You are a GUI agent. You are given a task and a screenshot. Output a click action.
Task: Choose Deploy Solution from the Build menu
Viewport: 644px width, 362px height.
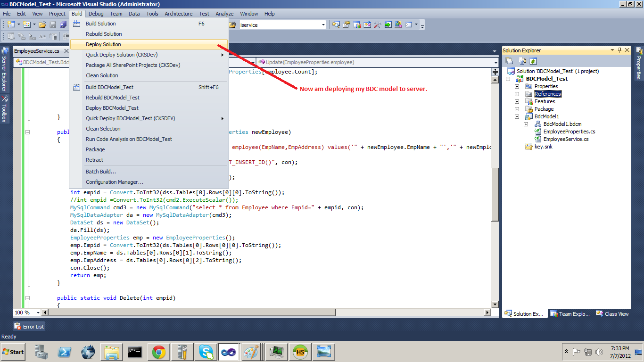pos(149,44)
